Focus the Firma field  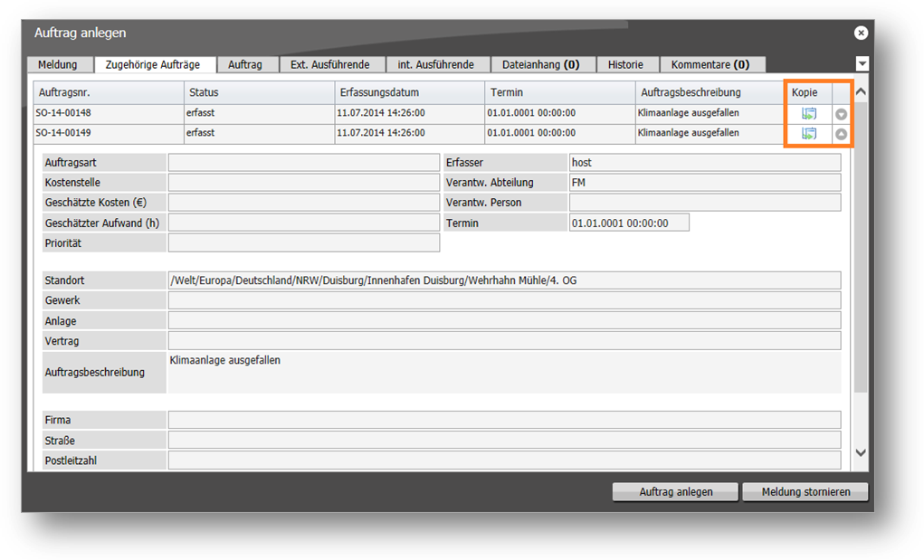504,420
